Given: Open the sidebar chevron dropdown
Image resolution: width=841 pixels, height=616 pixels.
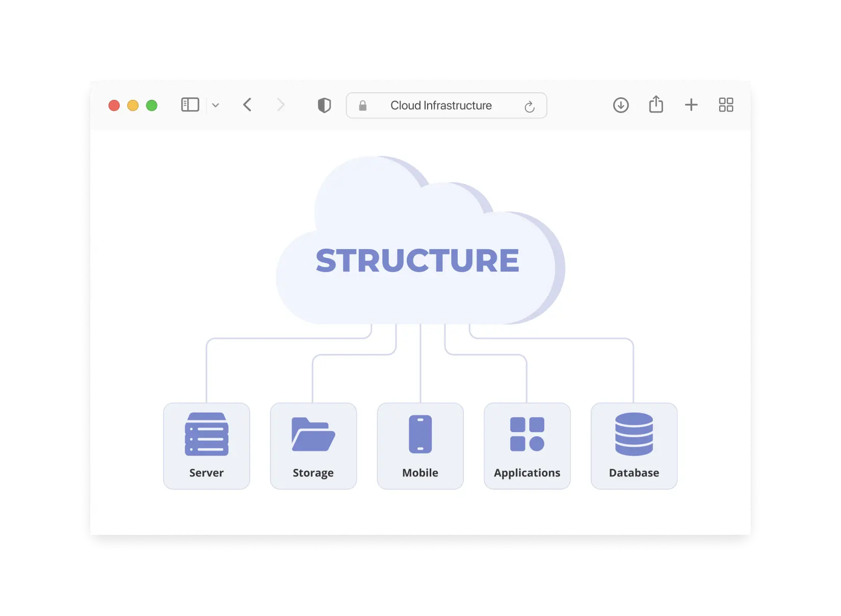Looking at the screenshot, I should (x=216, y=105).
